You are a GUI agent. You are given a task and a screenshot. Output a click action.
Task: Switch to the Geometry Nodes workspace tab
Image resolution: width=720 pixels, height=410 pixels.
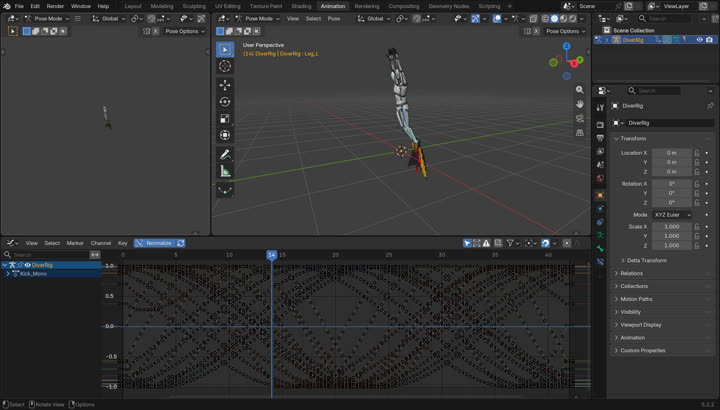coord(449,6)
